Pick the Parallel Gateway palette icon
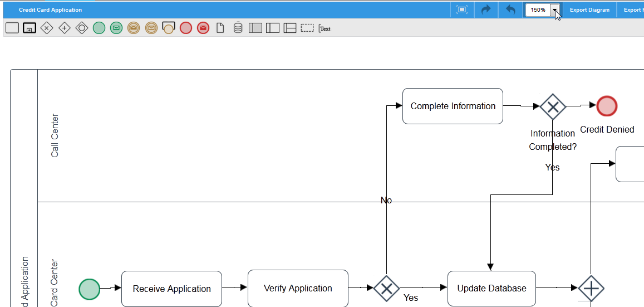The image size is (644, 307). coord(64,28)
